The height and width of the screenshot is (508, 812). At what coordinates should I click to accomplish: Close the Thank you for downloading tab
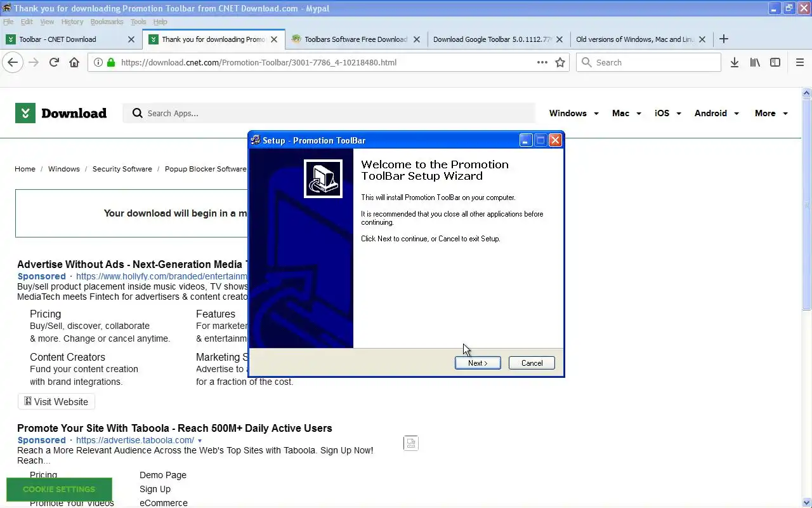click(274, 39)
